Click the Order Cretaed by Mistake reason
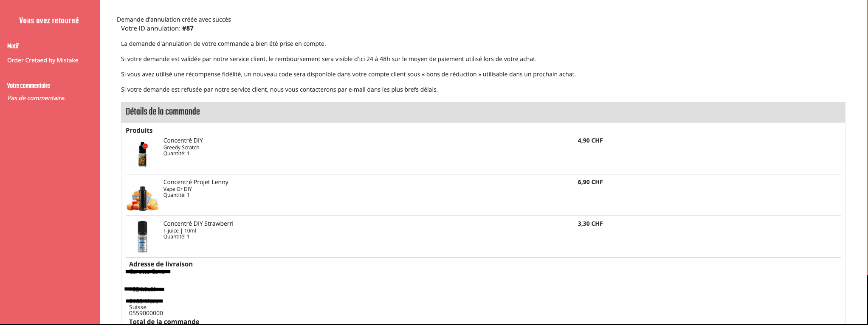 tap(42, 60)
